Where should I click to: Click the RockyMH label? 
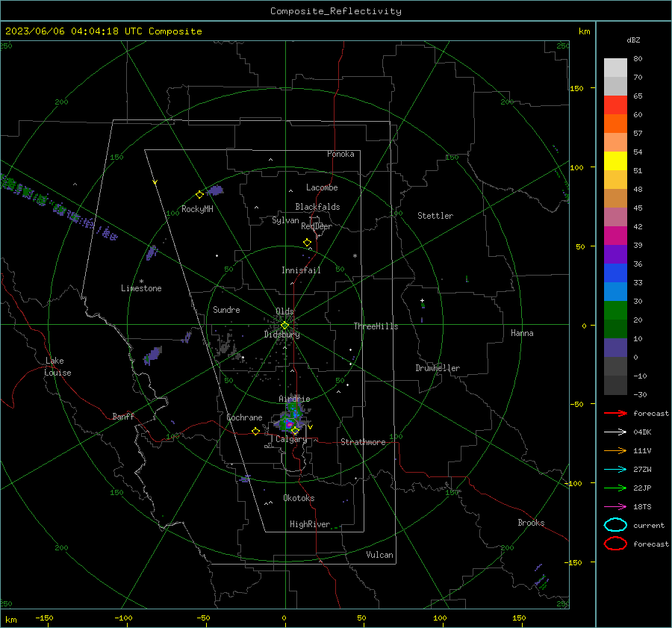pos(197,209)
